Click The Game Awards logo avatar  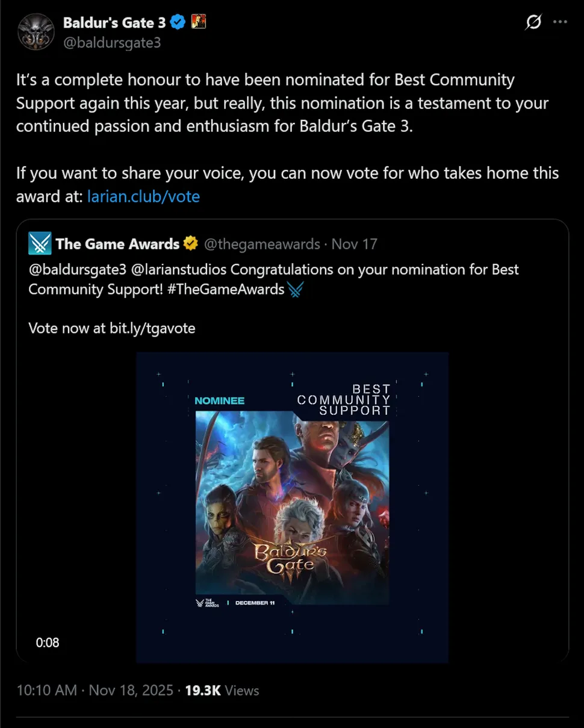(x=40, y=243)
